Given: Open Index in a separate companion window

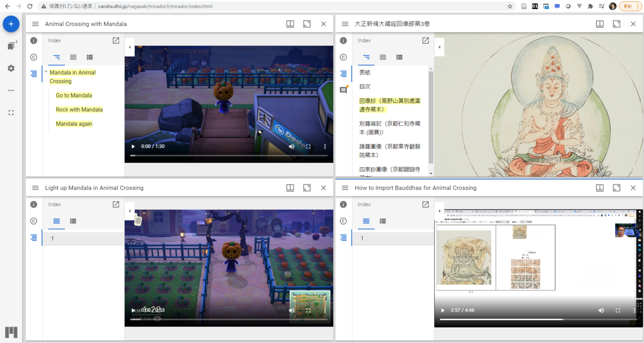Looking at the screenshot, I should pos(115,40).
